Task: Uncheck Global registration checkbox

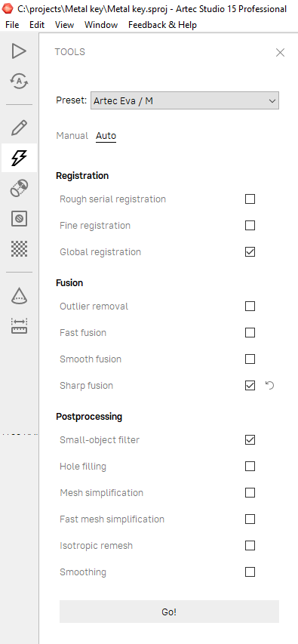Action: click(x=250, y=251)
